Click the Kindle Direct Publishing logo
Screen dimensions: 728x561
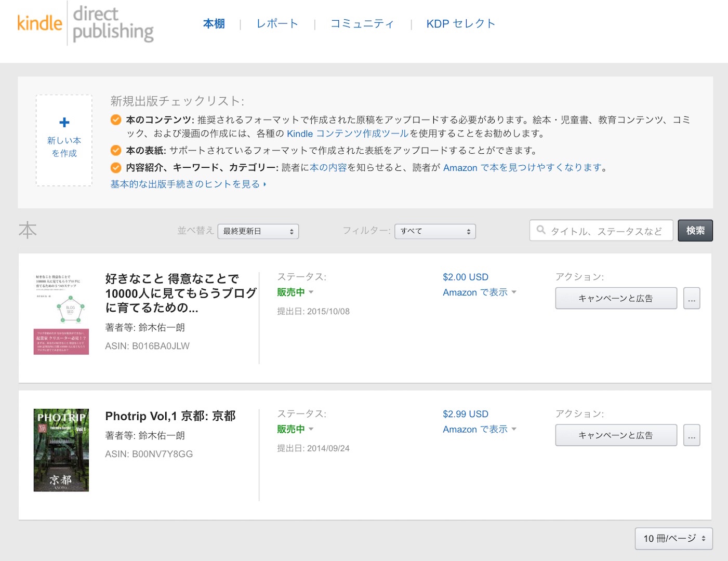85,23
